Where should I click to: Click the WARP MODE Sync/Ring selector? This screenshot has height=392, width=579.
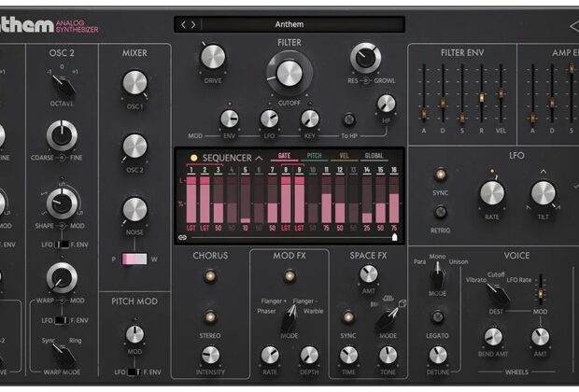point(64,355)
